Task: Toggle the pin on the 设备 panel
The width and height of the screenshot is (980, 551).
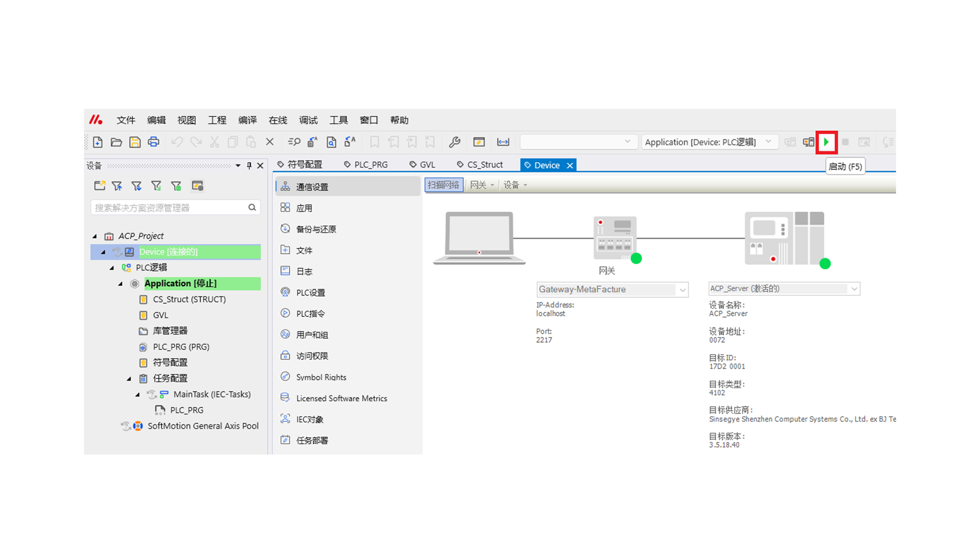Action: 249,166
